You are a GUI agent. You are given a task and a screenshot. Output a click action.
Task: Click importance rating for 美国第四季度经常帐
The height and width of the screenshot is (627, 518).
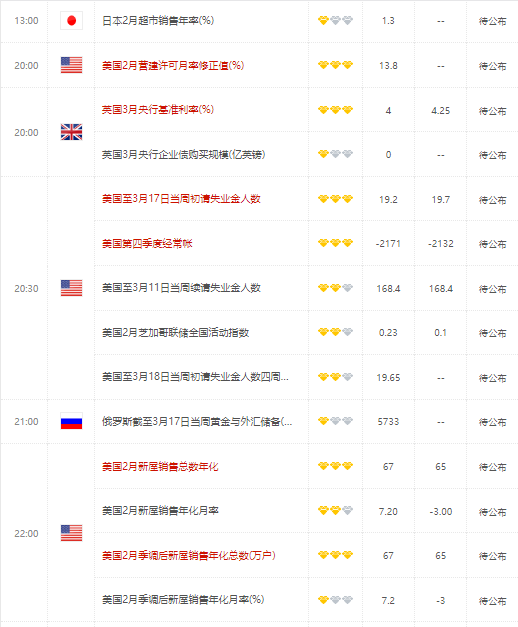tap(335, 243)
